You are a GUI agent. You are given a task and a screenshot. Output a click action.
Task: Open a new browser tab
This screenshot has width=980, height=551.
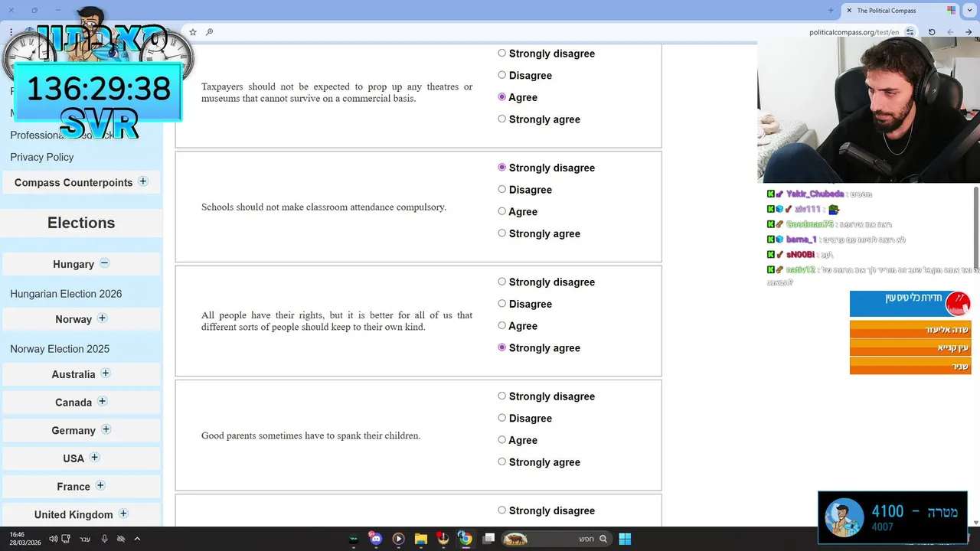click(831, 11)
